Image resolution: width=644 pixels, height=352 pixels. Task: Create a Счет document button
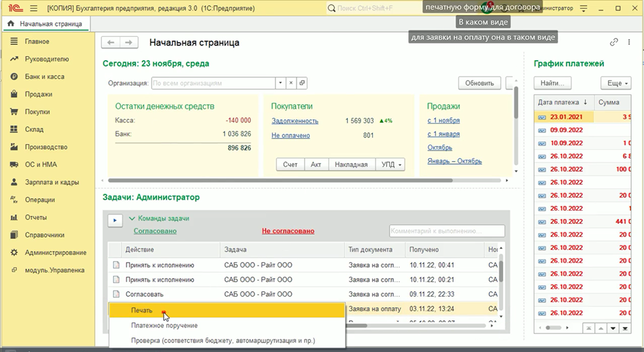[290, 164]
